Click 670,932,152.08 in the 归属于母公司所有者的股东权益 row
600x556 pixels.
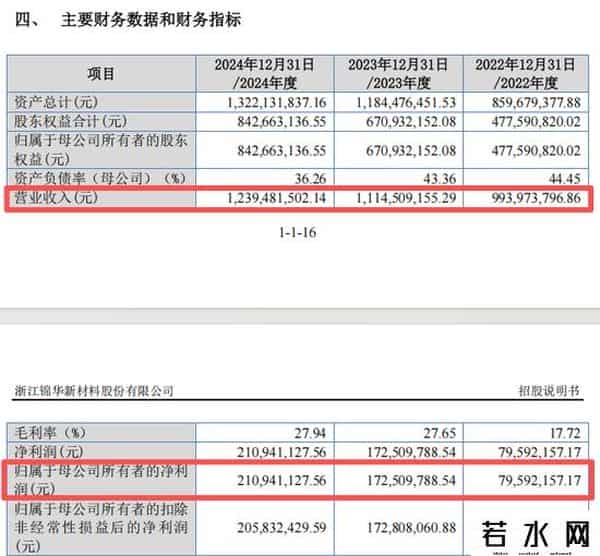pyautogui.click(x=411, y=150)
